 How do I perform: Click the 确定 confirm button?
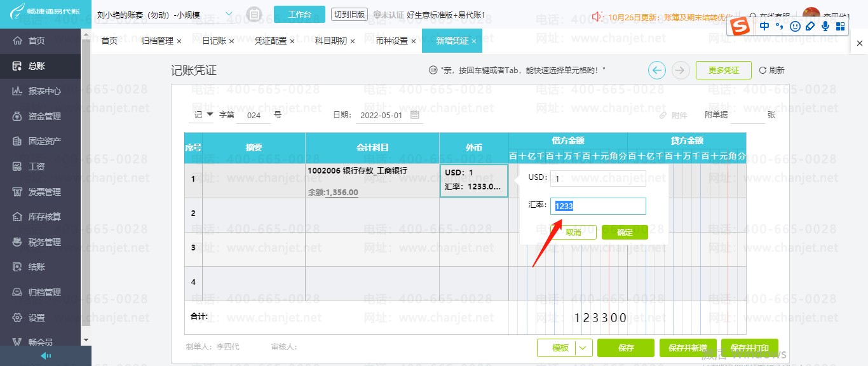(625, 232)
